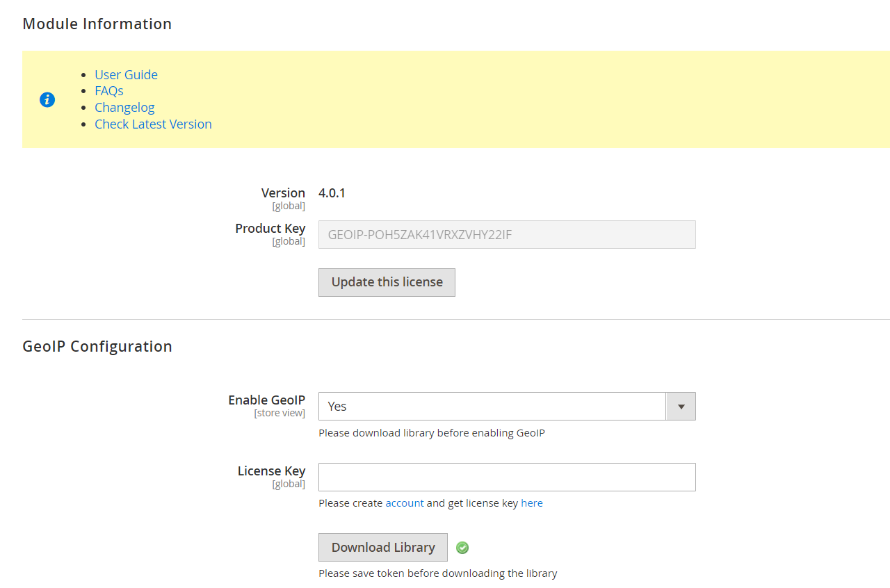Viewport: 890px width, 588px height.
Task: Focus the License Key input field
Action: coord(506,477)
